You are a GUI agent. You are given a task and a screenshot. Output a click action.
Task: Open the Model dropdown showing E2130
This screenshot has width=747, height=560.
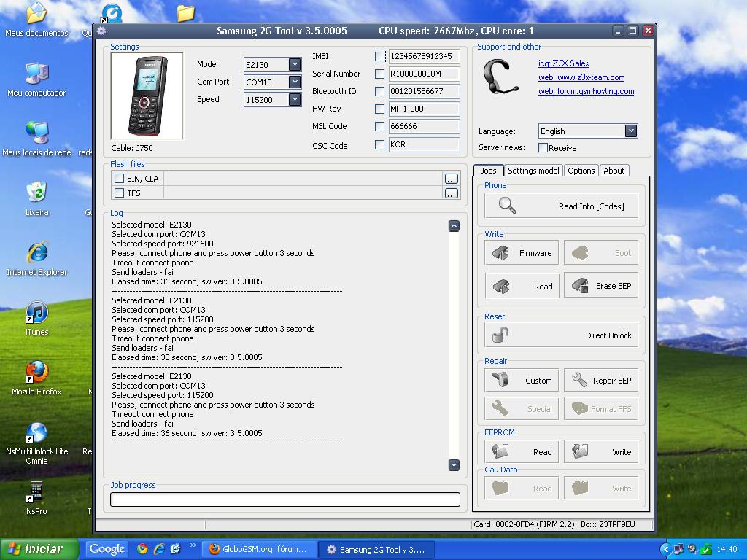(295, 64)
